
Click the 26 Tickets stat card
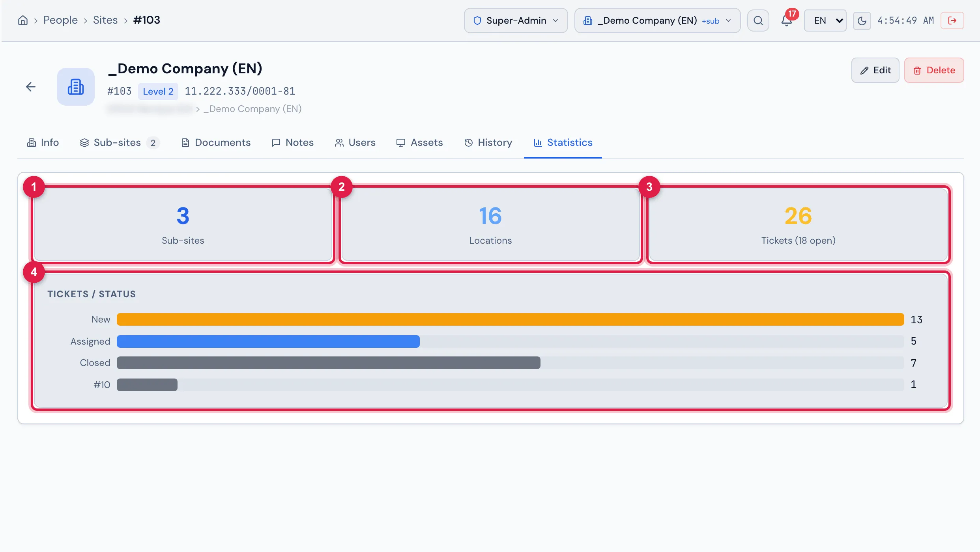click(798, 225)
